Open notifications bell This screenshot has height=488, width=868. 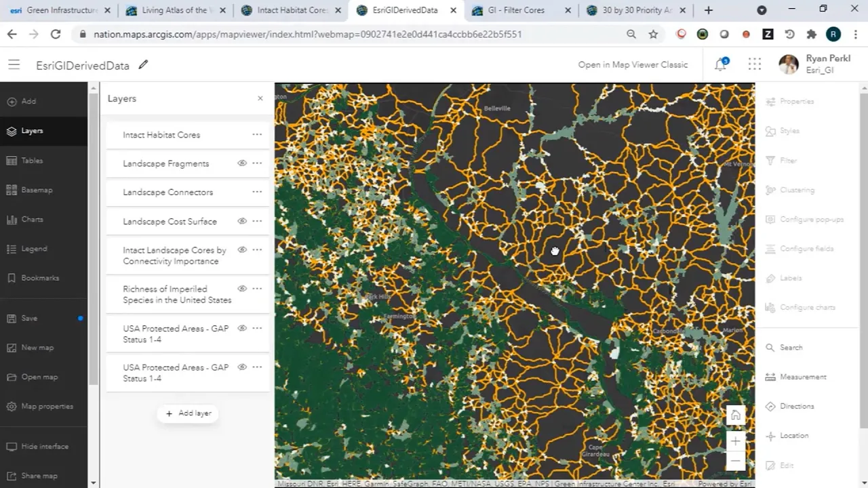720,65
